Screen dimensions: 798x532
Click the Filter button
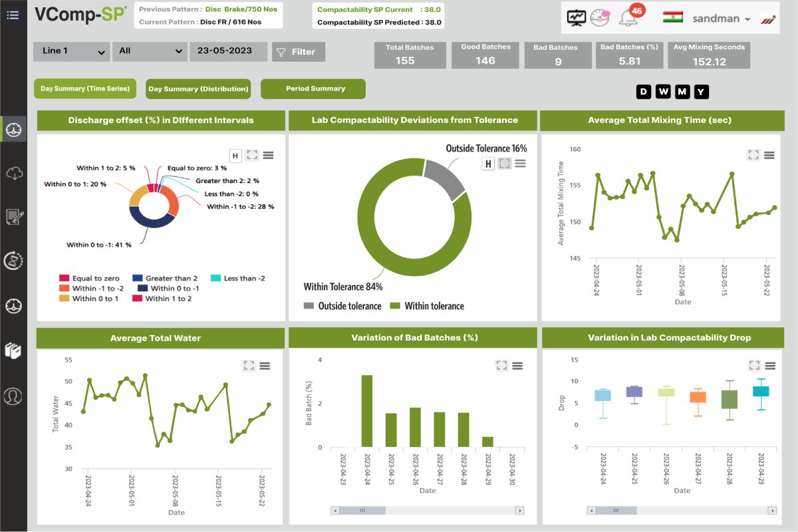[x=298, y=52]
